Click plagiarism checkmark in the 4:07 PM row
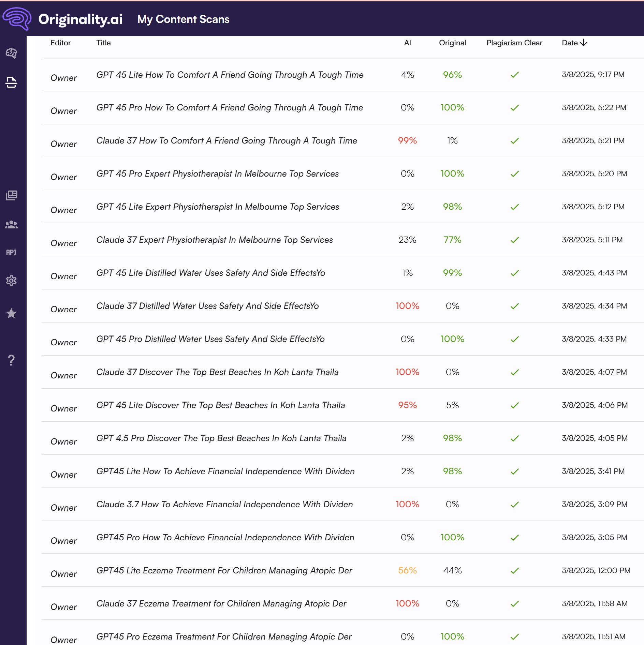The height and width of the screenshot is (645, 644). coord(514,372)
